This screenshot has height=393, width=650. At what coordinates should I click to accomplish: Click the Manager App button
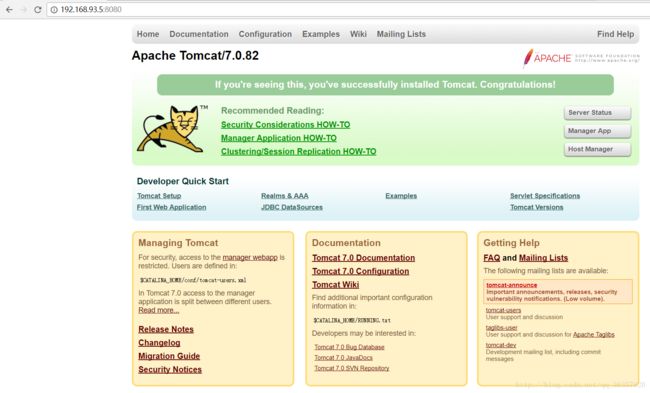click(597, 131)
